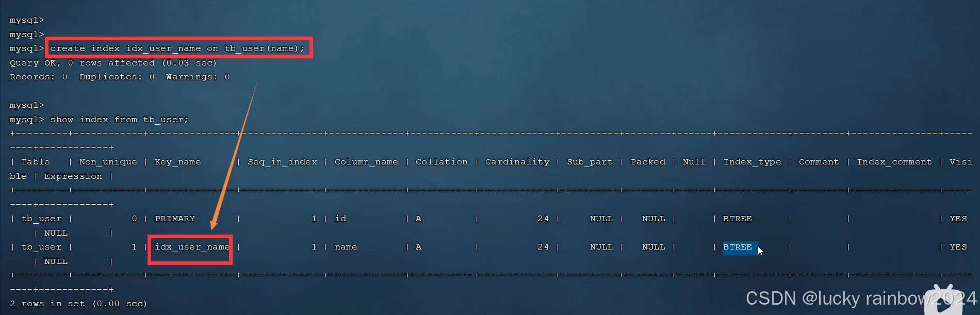Click the 'Index_type' column header
The height and width of the screenshot is (315, 980).
tap(752, 162)
